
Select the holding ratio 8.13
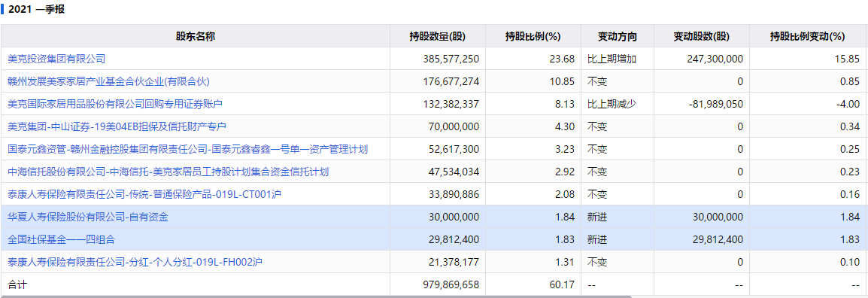[x=566, y=104]
